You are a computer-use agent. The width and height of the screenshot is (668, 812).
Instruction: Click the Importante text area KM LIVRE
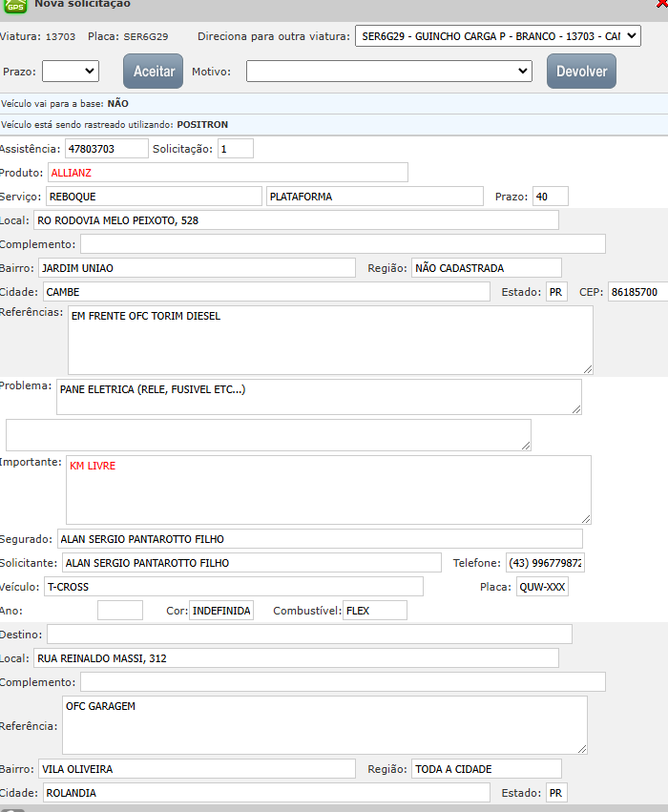[x=328, y=489]
